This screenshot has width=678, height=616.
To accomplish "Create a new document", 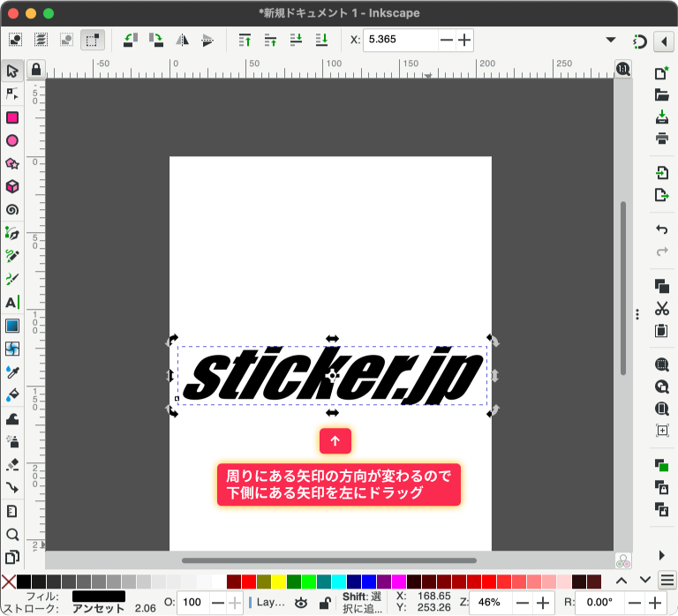I will [x=661, y=72].
